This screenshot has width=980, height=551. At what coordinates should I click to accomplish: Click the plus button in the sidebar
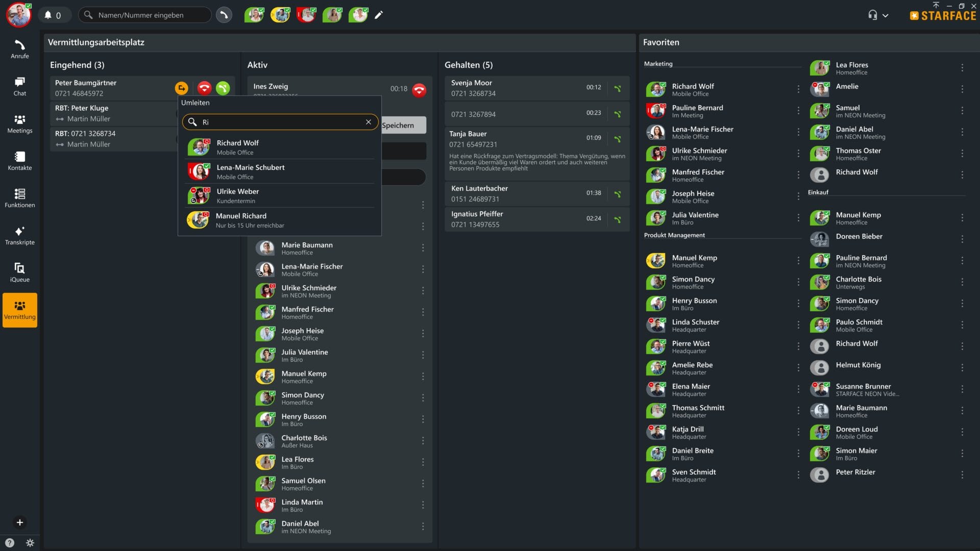click(19, 522)
